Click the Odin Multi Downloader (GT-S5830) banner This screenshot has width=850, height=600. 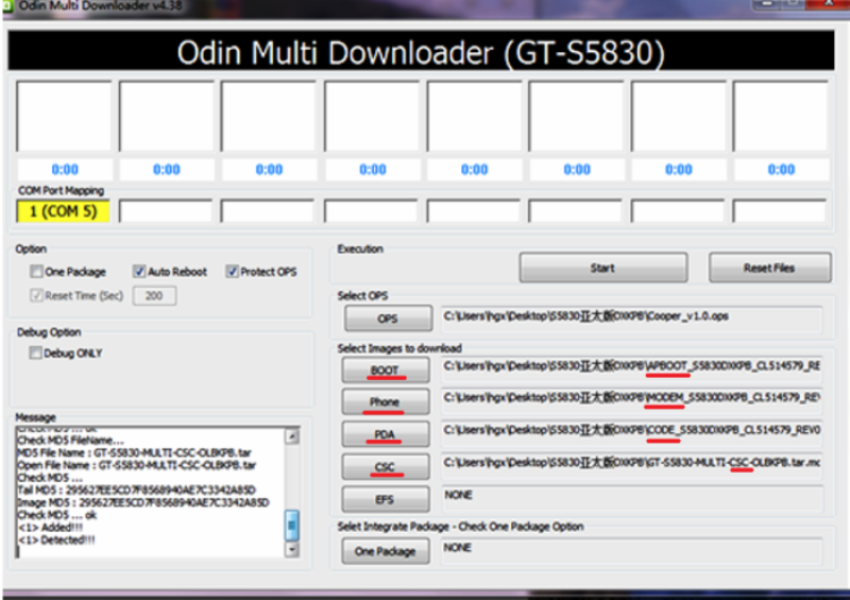click(421, 51)
